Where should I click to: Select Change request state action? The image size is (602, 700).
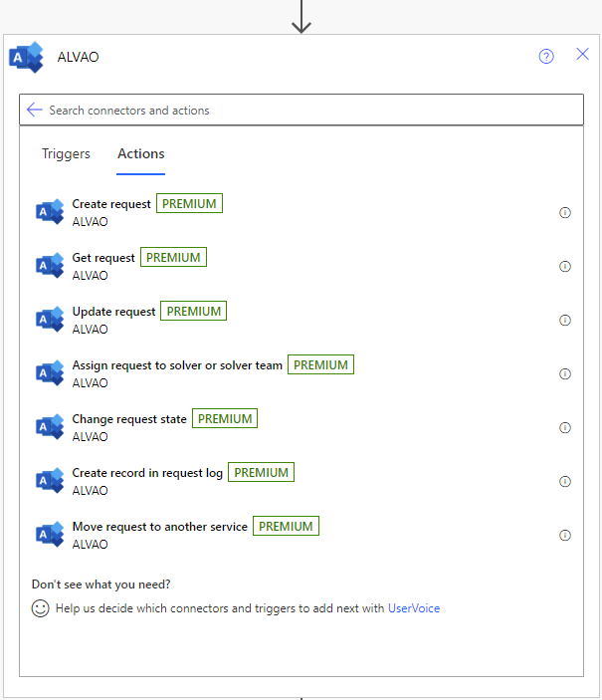pyautogui.click(x=129, y=419)
